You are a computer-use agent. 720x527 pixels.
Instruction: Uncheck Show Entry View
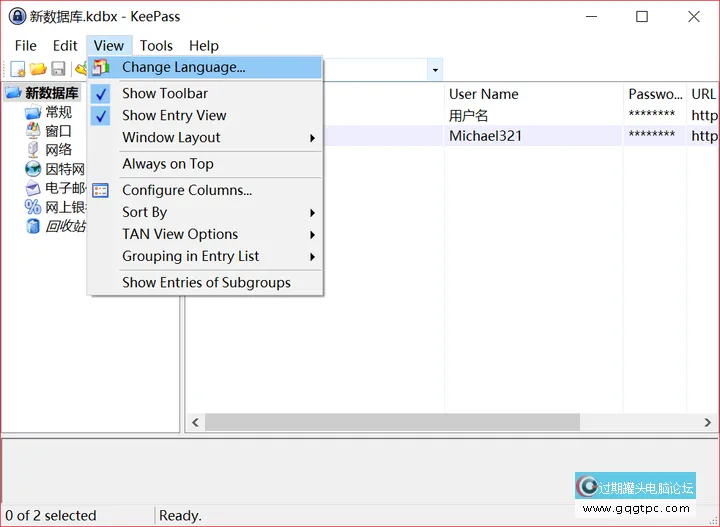tap(174, 115)
